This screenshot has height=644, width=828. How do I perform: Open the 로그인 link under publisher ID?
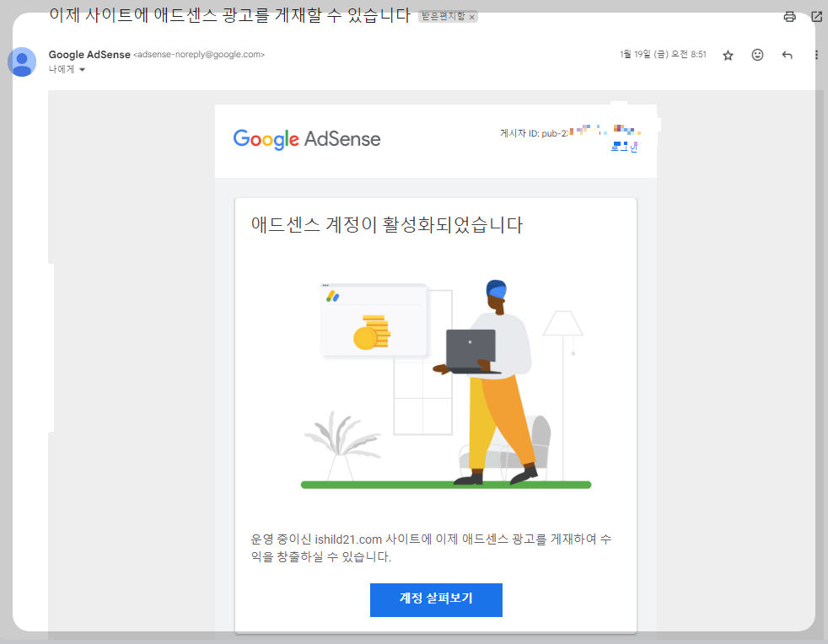[x=624, y=147]
